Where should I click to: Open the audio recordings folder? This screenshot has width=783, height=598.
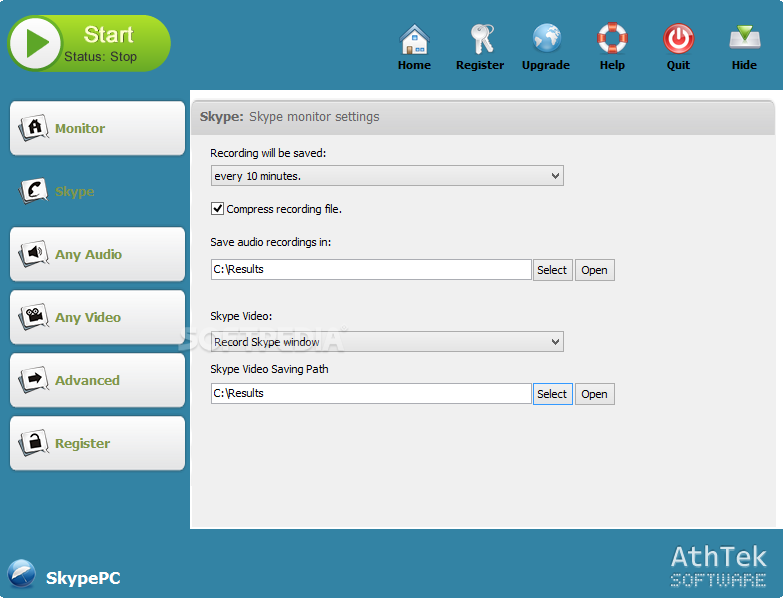point(594,270)
